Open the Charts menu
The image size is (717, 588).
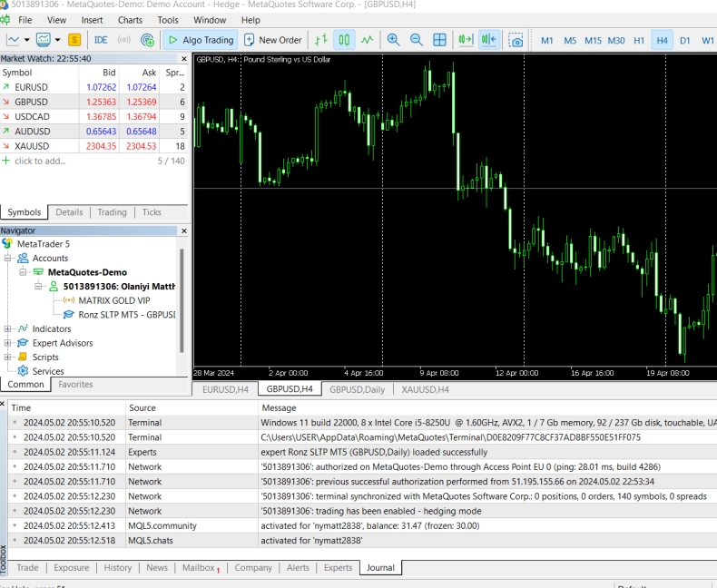pos(130,19)
